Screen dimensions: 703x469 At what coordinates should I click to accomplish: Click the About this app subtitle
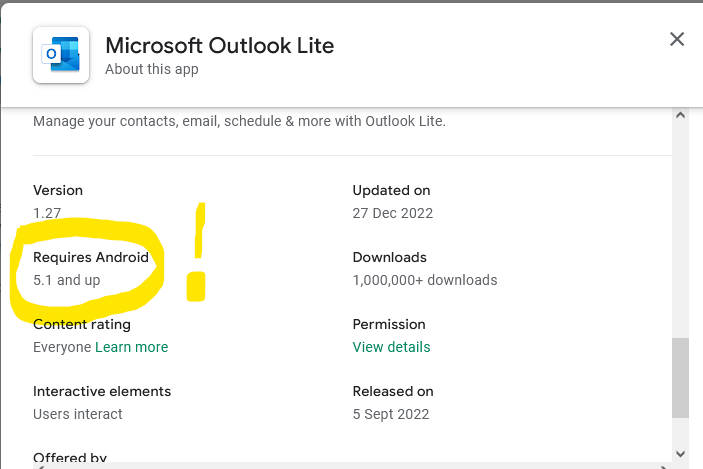(x=152, y=69)
